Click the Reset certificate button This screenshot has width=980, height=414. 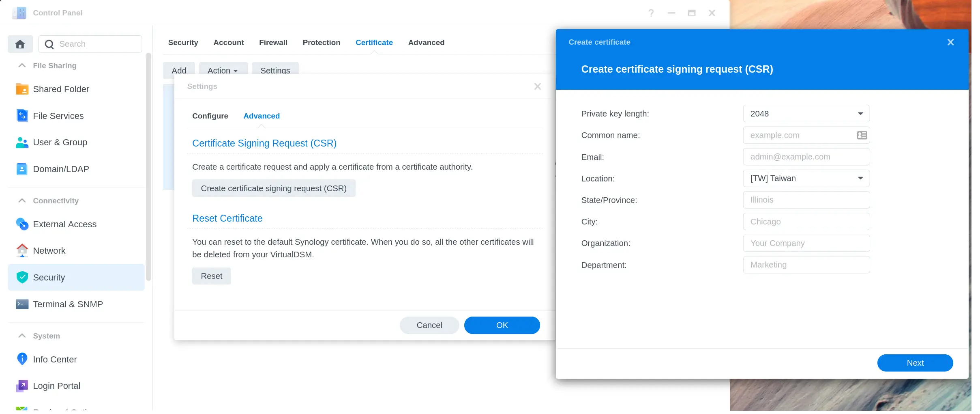pyautogui.click(x=212, y=276)
